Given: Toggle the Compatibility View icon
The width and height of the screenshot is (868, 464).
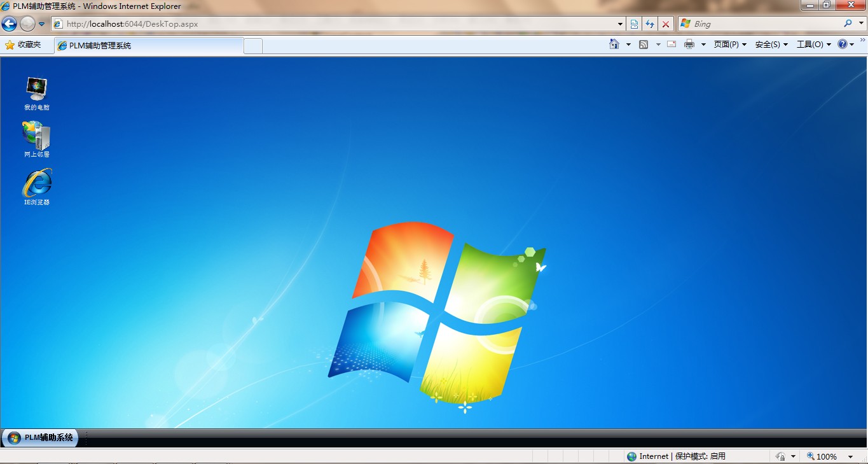Looking at the screenshot, I should [x=634, y=24].
